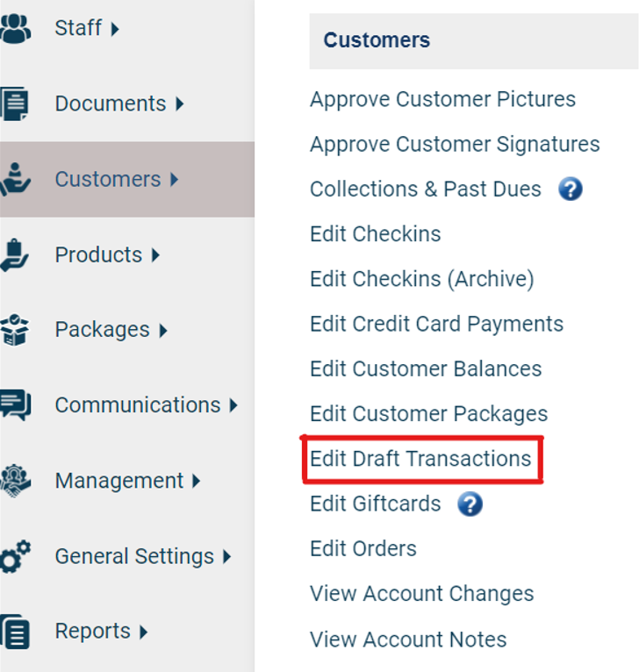Screen dimensions: 639x672
Task: Go to Approve Customer Pictures
Action: [442, 99]
